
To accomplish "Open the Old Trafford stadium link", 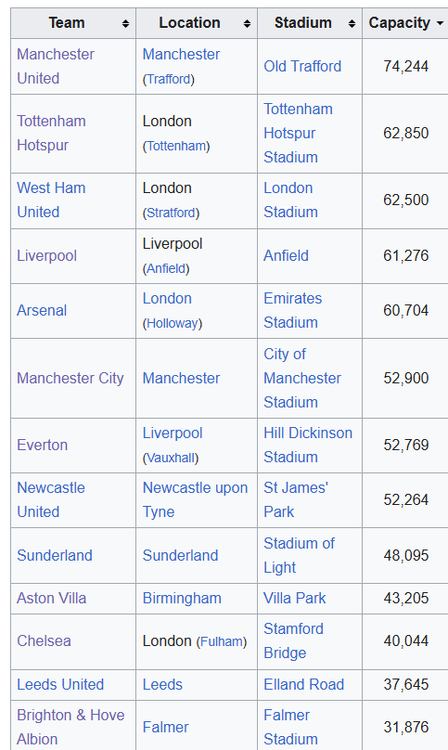I will click(302, 66).
